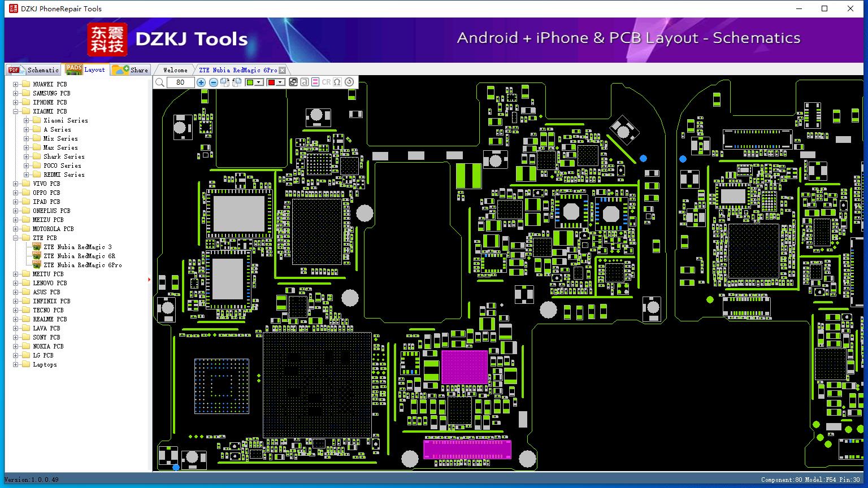Switch to the Welcome tab
Image resolution: width=868 pixels, height=488 pixels.
click(175, 70)
